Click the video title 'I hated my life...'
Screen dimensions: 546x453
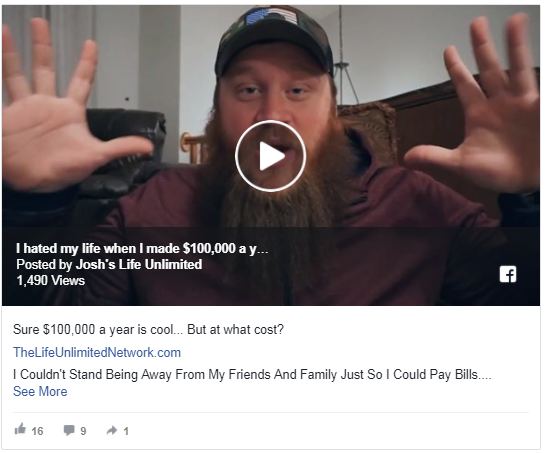[142, 248]
